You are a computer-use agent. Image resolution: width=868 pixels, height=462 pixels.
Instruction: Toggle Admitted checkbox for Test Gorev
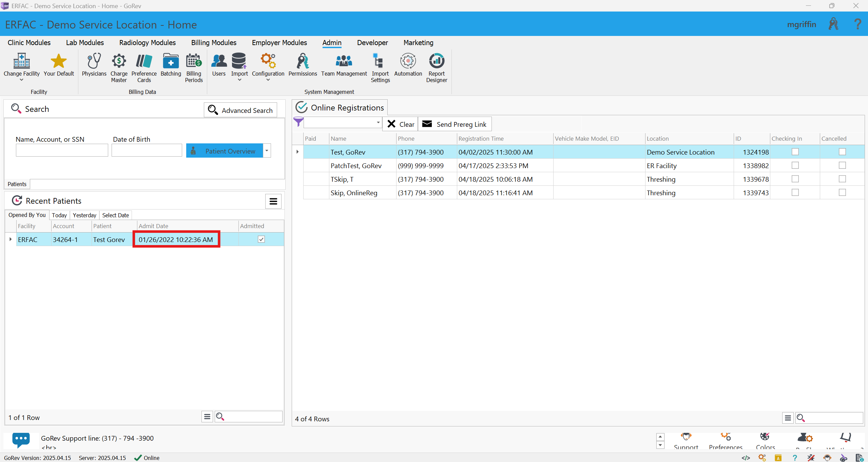click(x=261, y=239)
